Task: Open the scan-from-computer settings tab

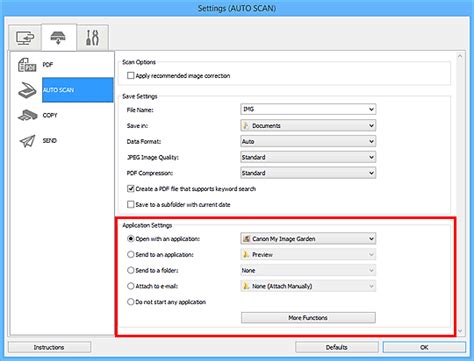Action: 25,38
